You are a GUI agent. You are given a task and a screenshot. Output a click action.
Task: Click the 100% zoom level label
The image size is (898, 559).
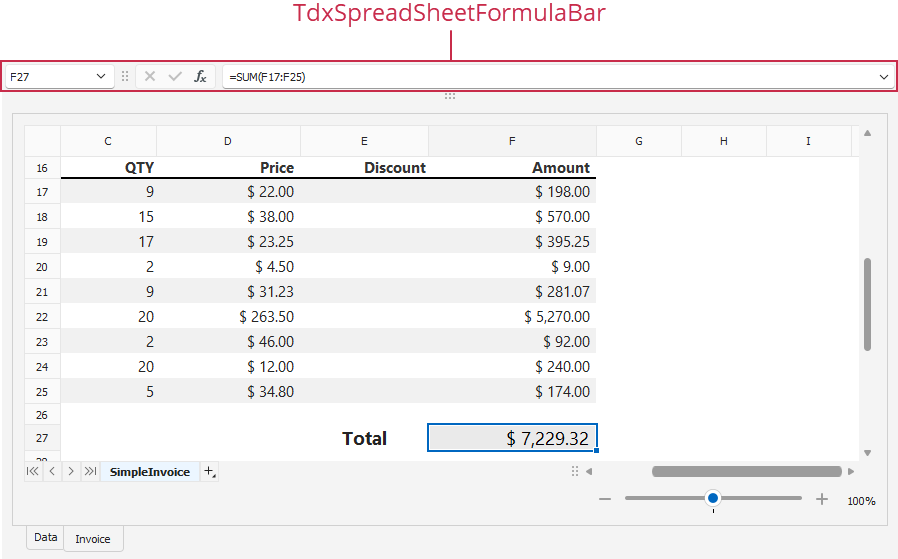tap(861, 501)
